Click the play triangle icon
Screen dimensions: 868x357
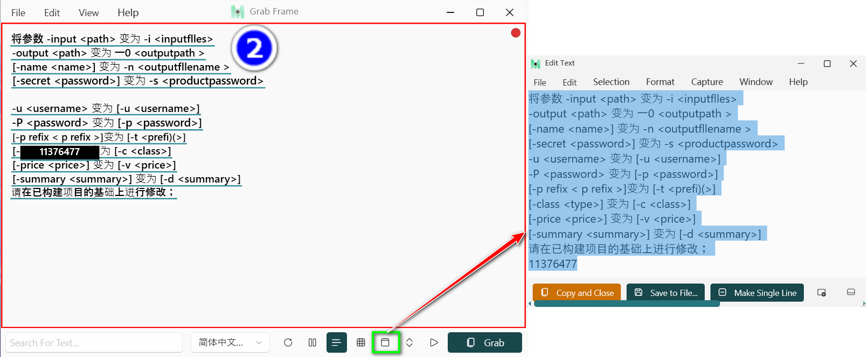coord(434,342)
